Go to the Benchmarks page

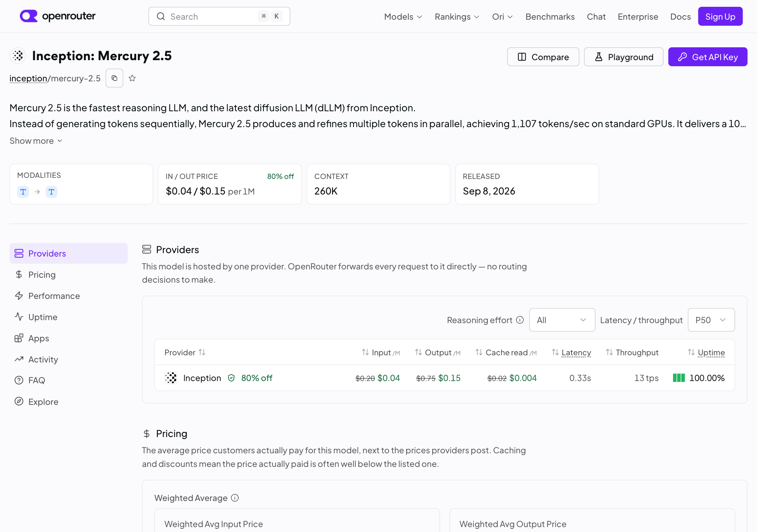pos(550,17)
